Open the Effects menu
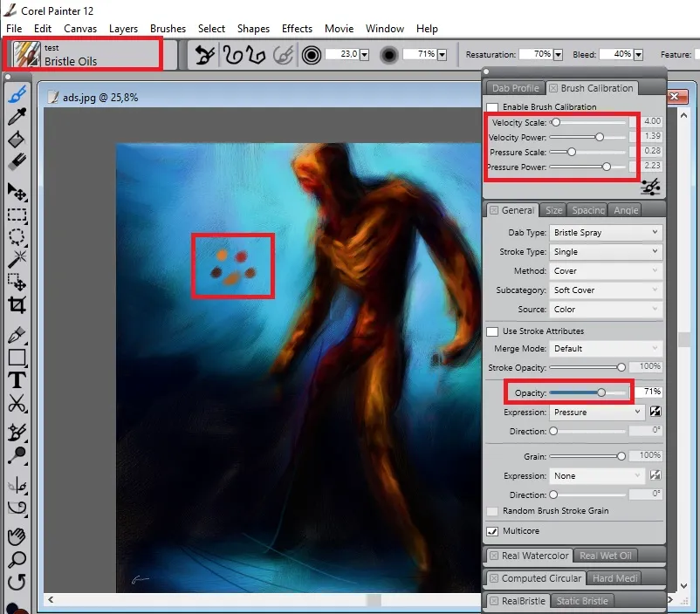This screenshot has height=614, width=700. click(297, 29)
